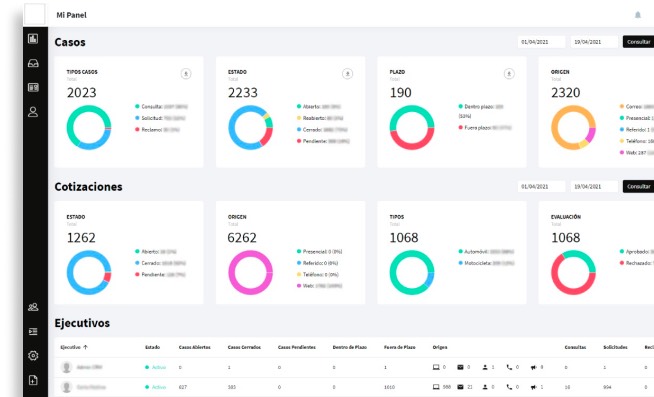Sort by Casos Abiertos column header
This screenshot has width=654, height=397.
(x=194, y=347)
